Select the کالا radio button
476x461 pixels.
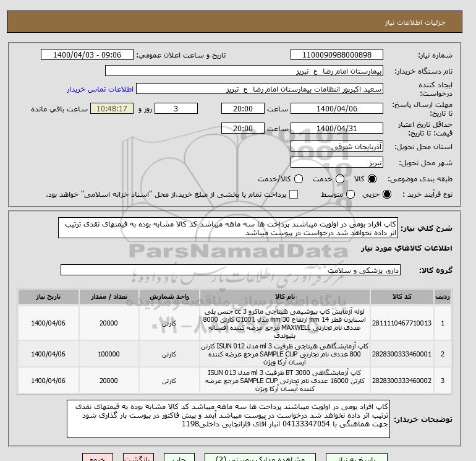coord(372,179)
